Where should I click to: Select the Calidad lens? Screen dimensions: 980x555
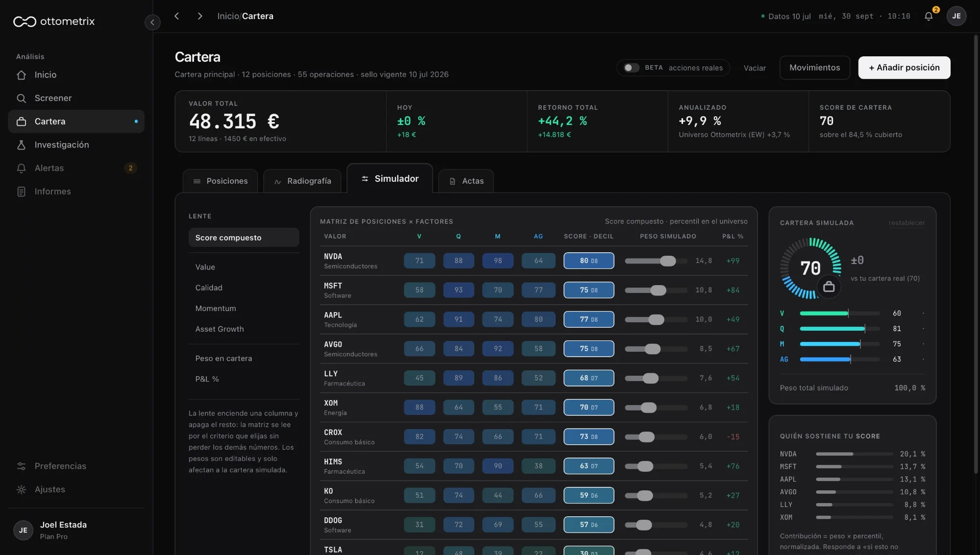tap(244, 288)
